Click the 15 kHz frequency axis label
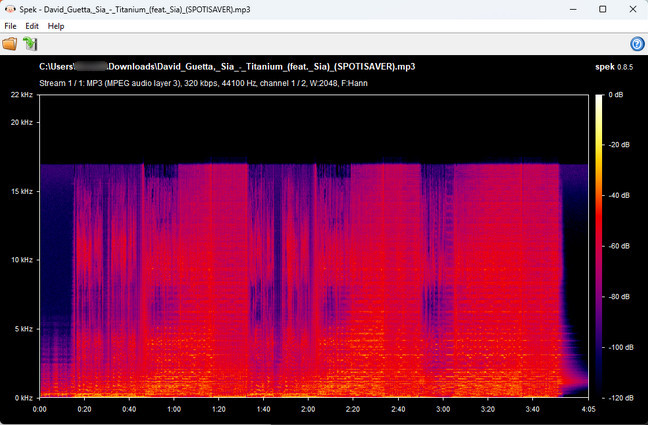648x425 pixels. point(21,191)
